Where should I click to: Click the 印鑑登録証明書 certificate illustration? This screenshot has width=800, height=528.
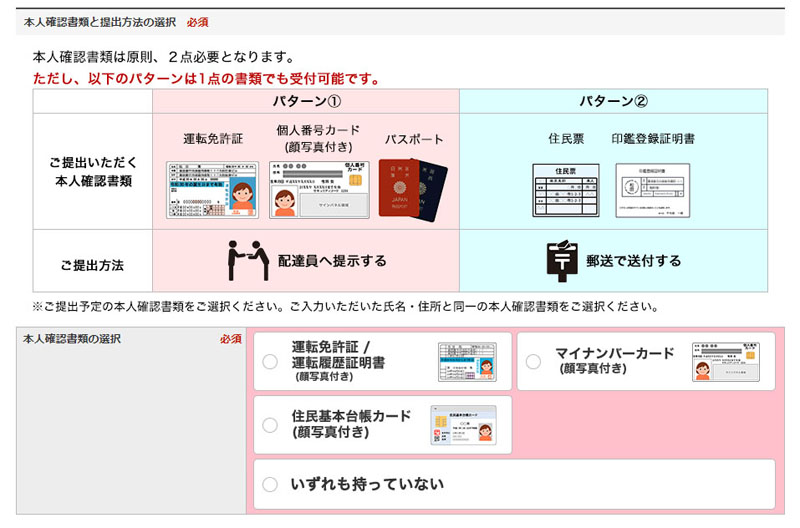pyautogui.click(x=653, y=190)
